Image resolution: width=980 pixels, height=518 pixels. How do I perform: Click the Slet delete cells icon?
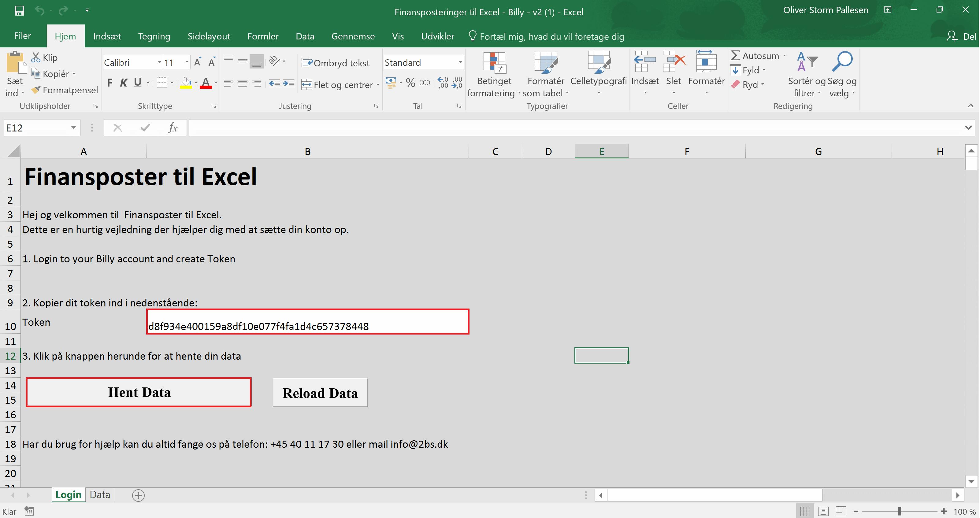click(x=674, y=62)
